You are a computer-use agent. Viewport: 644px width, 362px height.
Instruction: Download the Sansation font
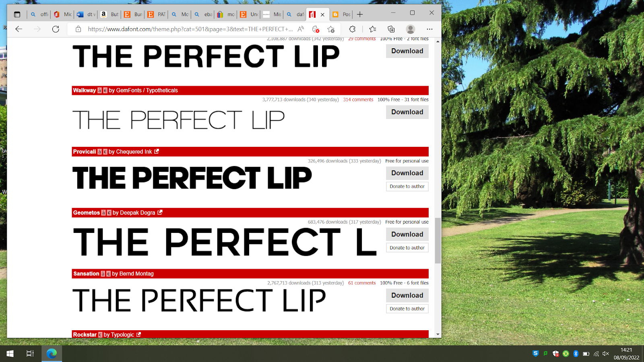[x=407, y=295]
